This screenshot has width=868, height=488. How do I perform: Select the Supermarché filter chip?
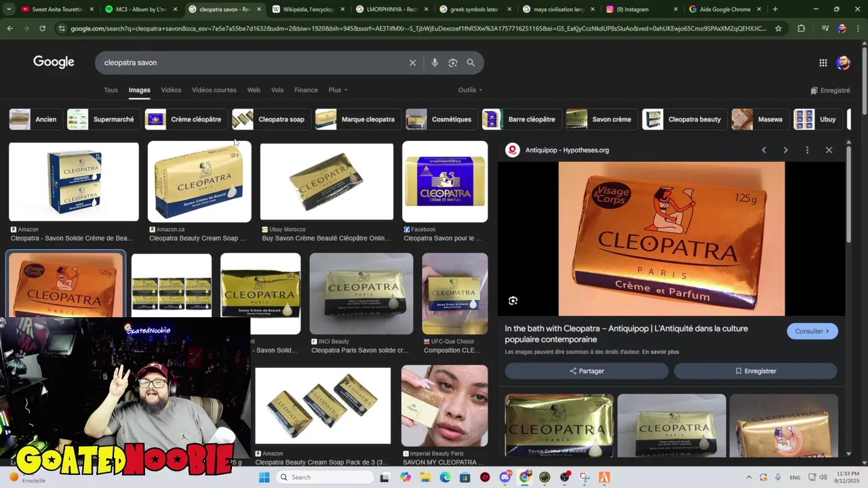click(103, 119)
